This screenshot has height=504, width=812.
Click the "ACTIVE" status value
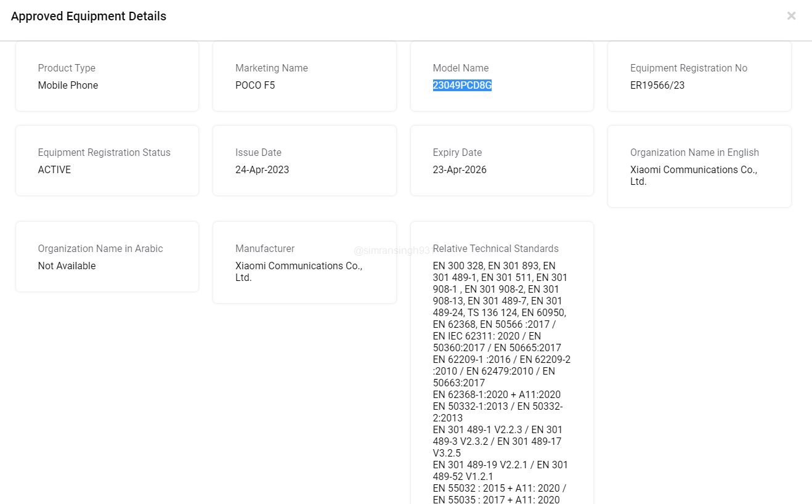click(x=54, y=170)
